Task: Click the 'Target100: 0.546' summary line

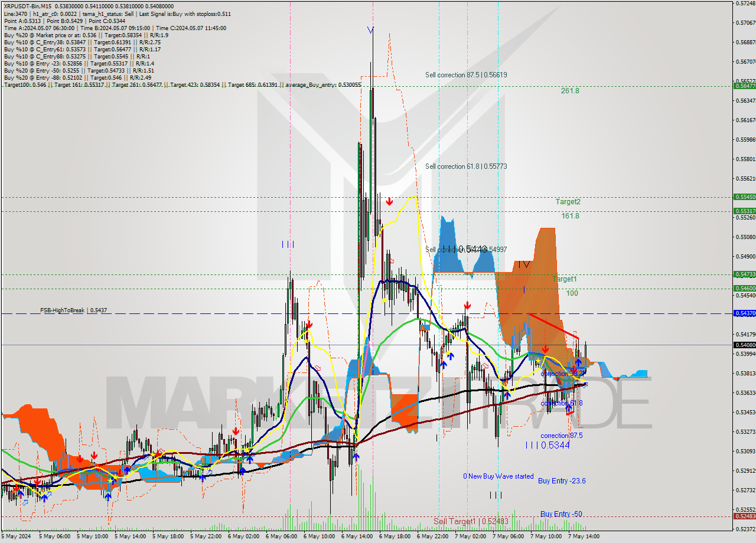Action: click(181, 85)
